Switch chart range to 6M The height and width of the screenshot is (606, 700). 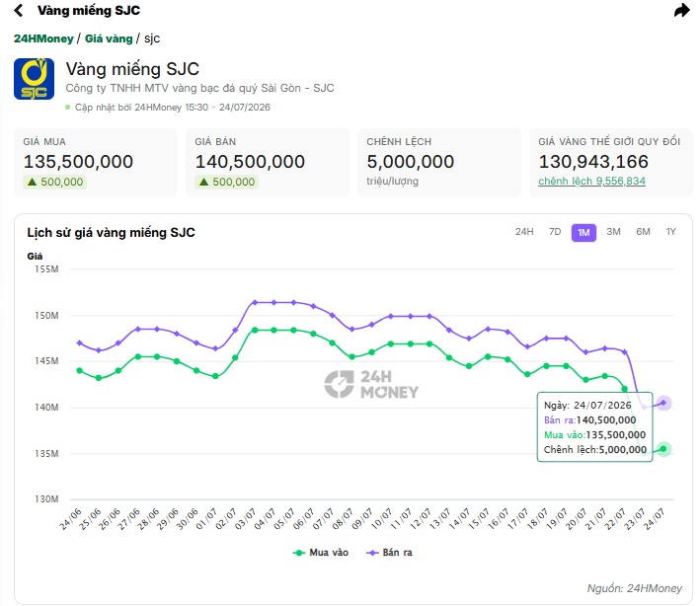643,232
